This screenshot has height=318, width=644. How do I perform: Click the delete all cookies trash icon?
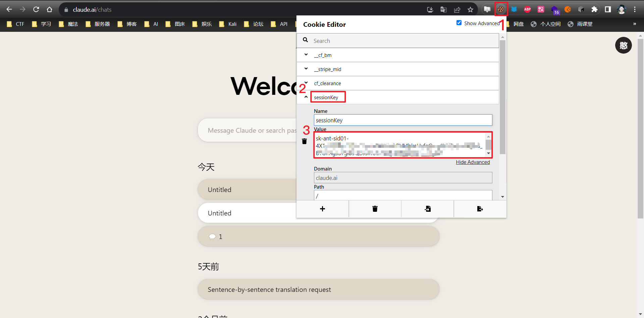(x=375, y=209)
